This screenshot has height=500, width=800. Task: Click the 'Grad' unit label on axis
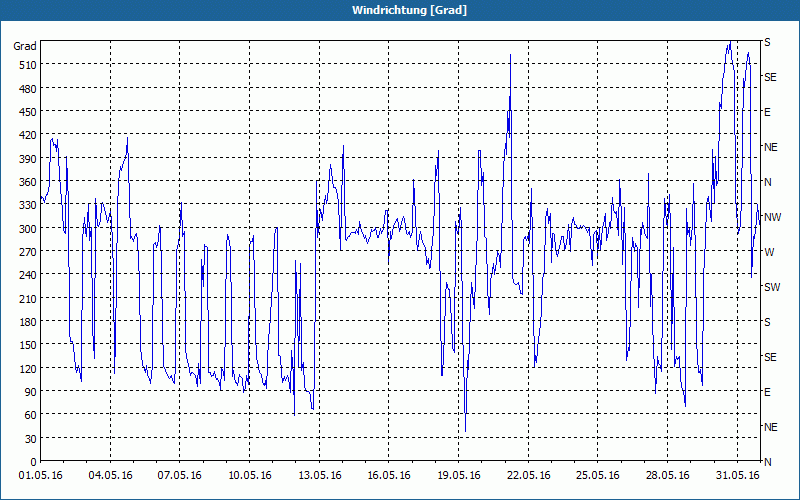(24, 46)
